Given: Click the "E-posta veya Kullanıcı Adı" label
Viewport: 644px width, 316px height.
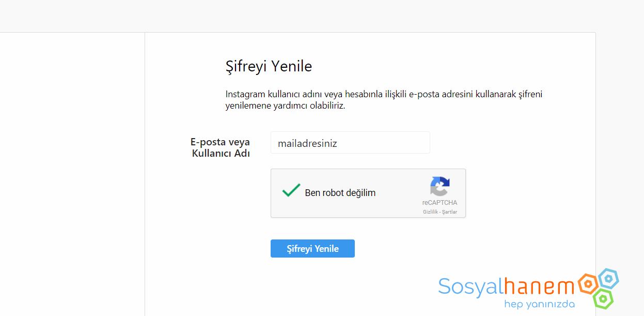Looking at the screenshot, I should pos(221,148).
